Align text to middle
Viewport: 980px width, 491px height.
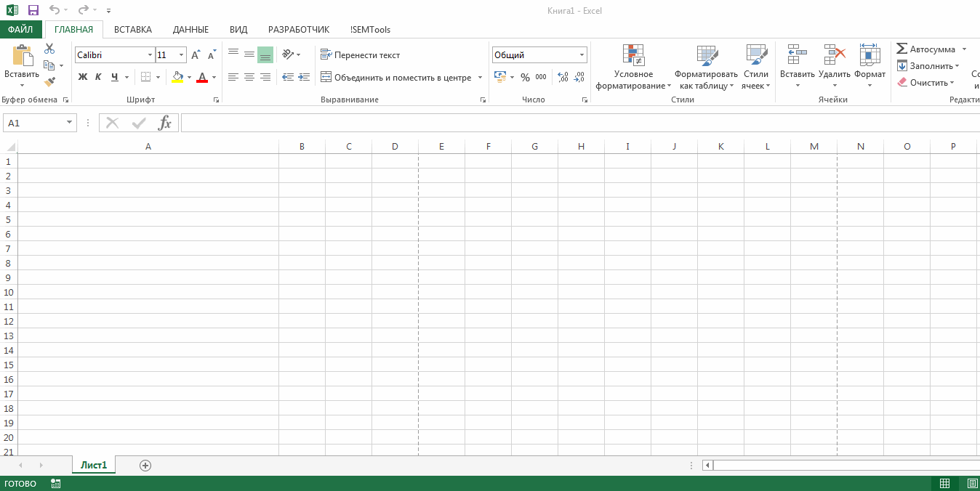[249, 54]
